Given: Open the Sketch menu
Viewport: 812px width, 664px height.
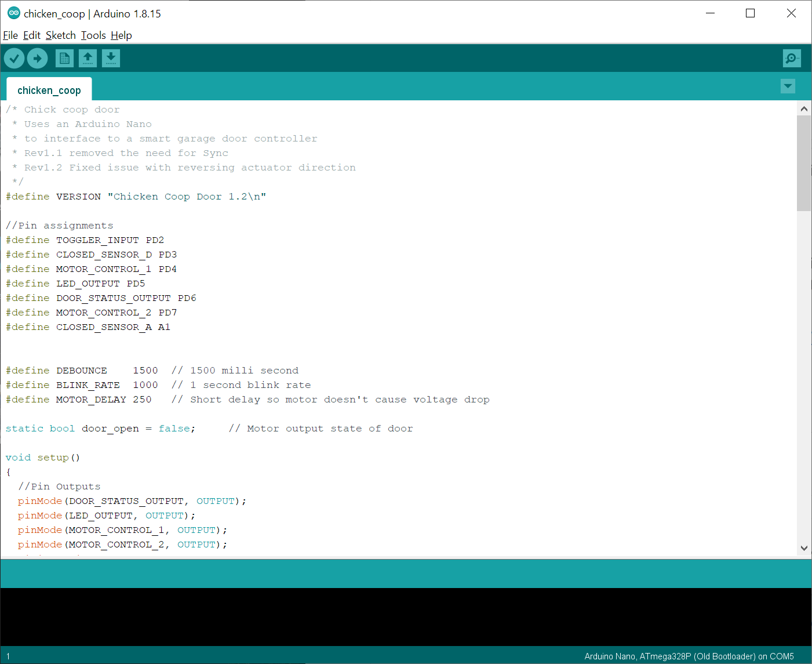Looking at the screenshot, I should coord(61,35).
